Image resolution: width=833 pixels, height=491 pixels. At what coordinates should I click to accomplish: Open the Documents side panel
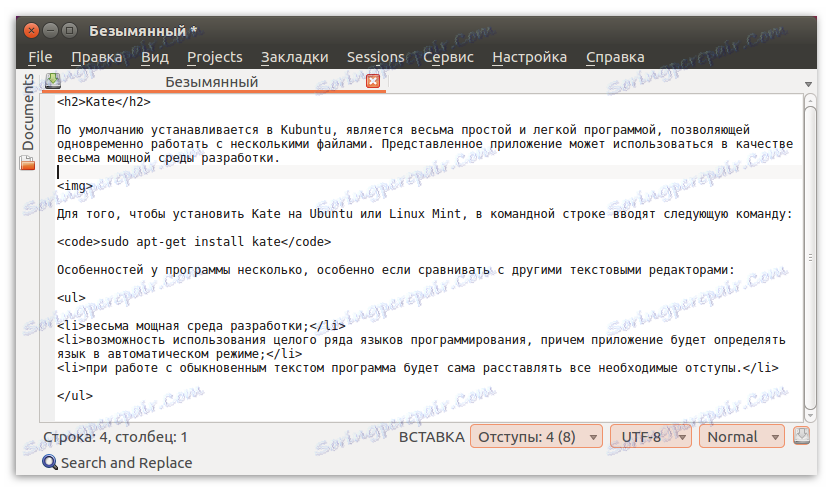[28, 112]
